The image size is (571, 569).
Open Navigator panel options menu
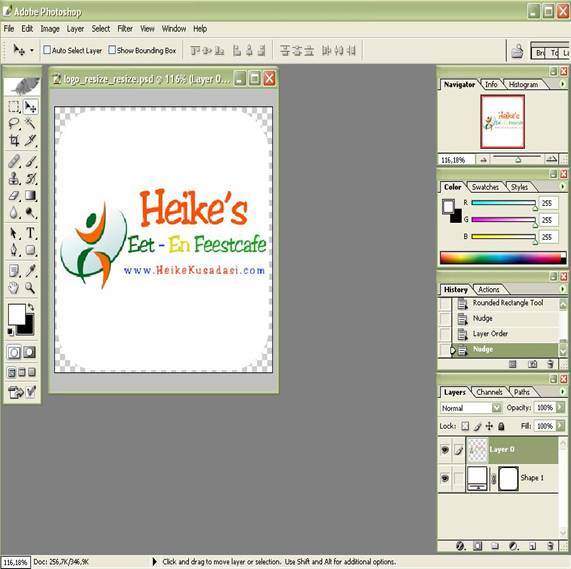click(563, 84)
